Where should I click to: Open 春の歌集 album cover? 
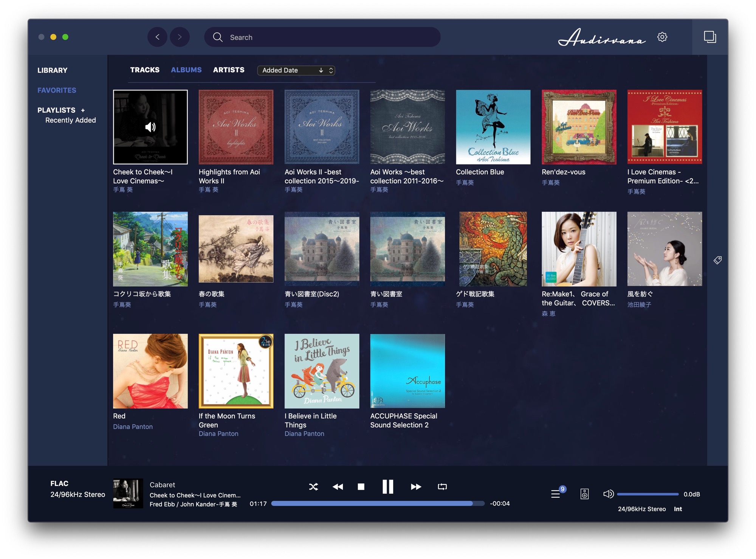(x=236, y=249)
